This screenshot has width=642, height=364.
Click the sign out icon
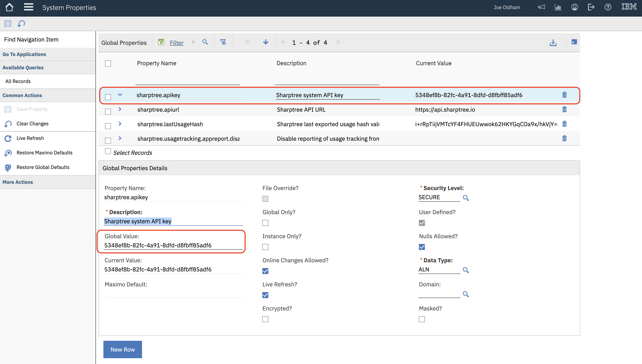click(x=591, y=7)
